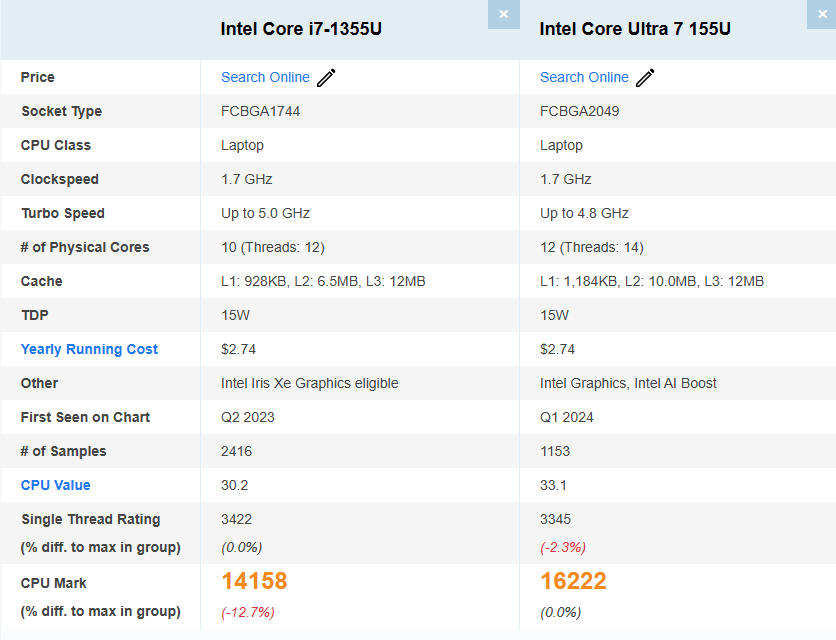Select the red (-2.3%) difference value
The height and width of the screenshot is (640, 836).
point(562,548)
